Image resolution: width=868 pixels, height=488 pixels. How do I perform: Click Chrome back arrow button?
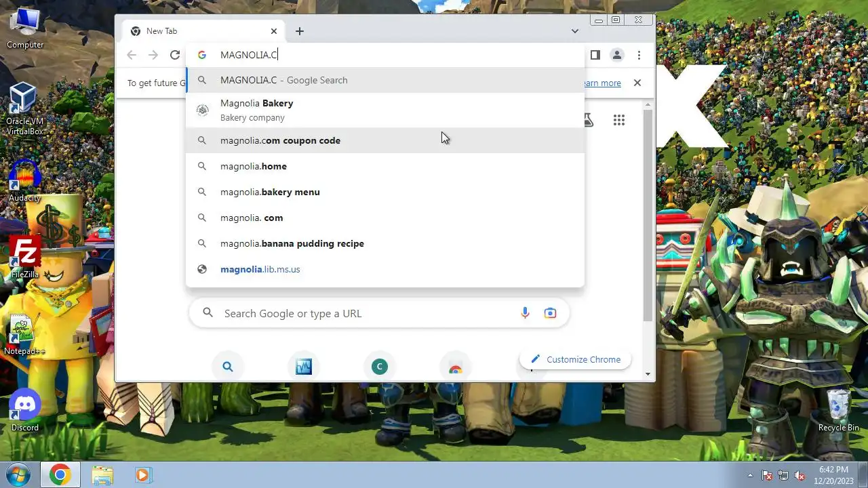tap(132, 55)
